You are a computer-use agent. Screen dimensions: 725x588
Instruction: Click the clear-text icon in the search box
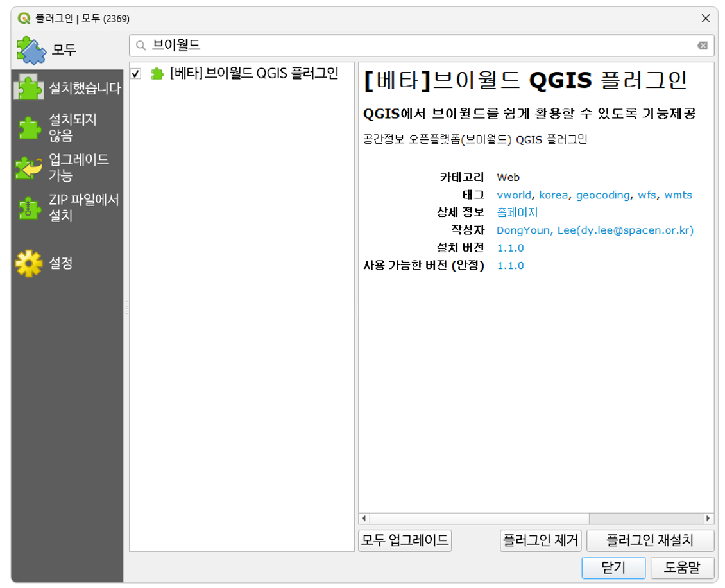point(703,46)
